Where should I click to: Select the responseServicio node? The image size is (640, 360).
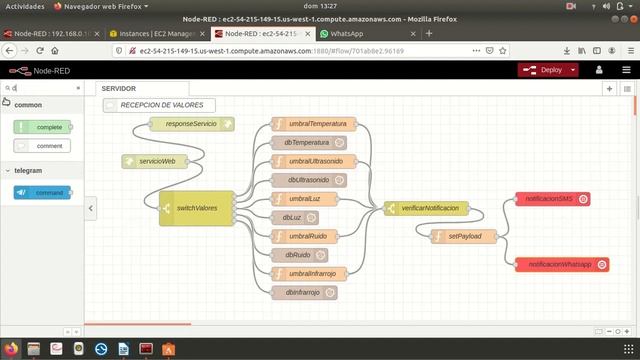pos(192,124)
